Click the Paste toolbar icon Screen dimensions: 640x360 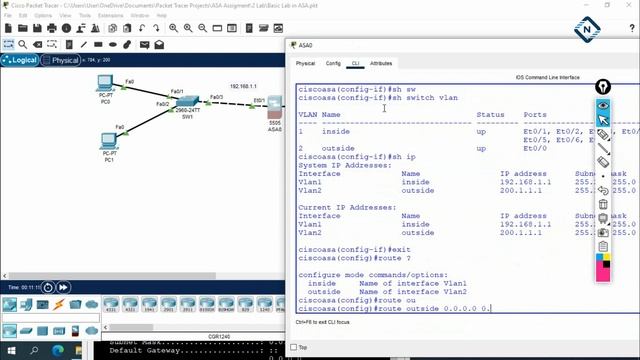(127, 28)
